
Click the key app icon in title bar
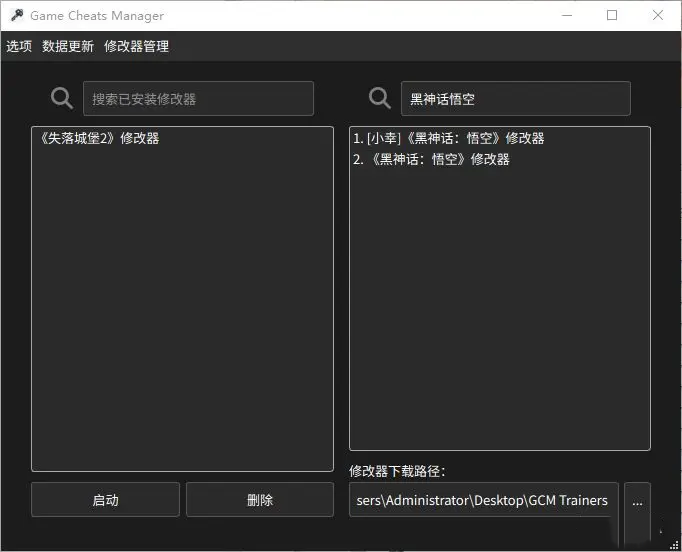(17, 16)
